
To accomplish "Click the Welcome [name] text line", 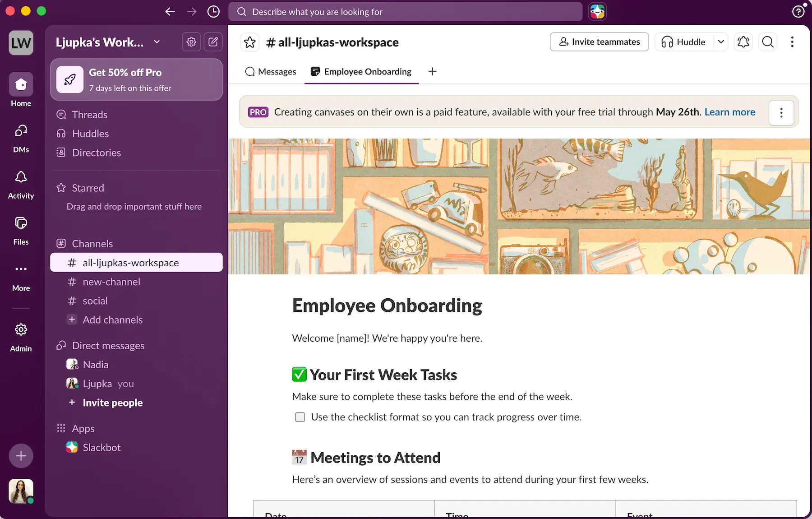I will pyautogui.click(x=387, y=338).
